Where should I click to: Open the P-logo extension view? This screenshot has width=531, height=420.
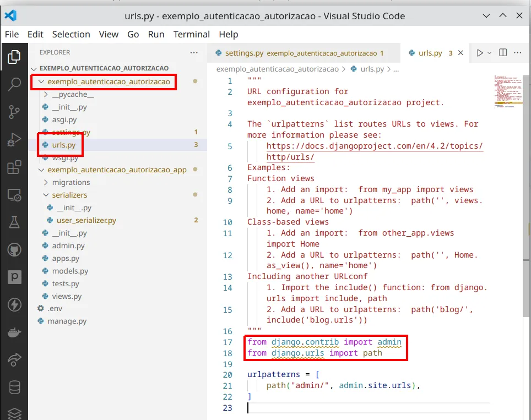click(x=14, y=277)
